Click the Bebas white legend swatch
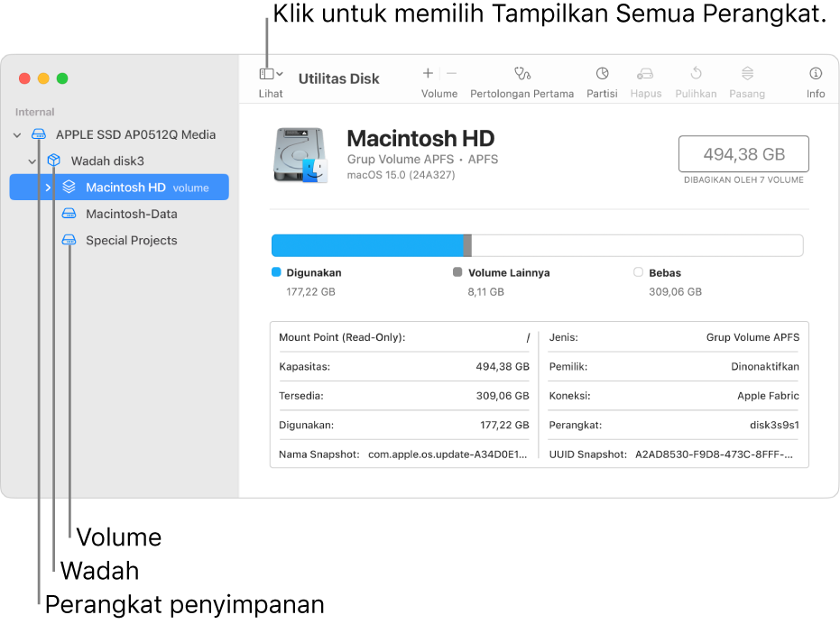This screenshot has height=624, width=840. pos(638,272)
